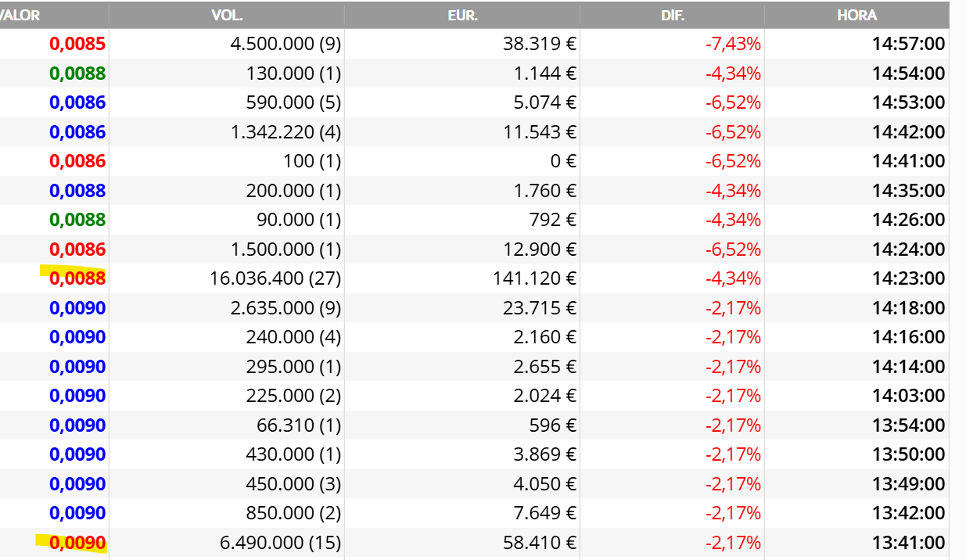Select the highlighted 0,0088 value at 14:23:00
This screenshot has width=966, height=560.
click(x=77, y=278)
